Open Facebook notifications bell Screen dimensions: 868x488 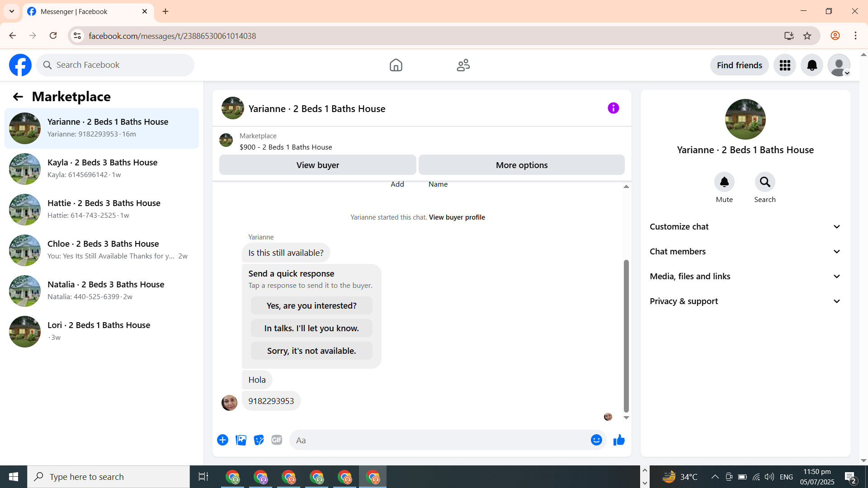[x=812, y=66]
